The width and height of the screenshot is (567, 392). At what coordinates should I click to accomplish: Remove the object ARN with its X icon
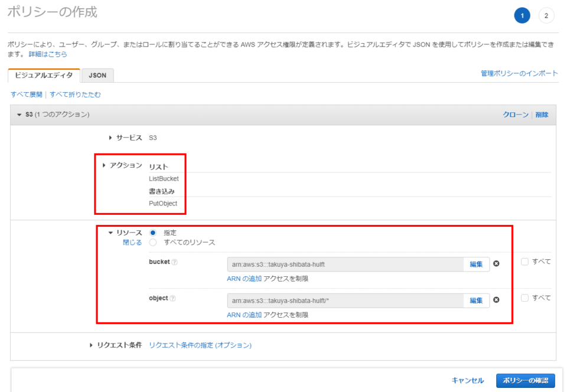click(x=497, y=300)
